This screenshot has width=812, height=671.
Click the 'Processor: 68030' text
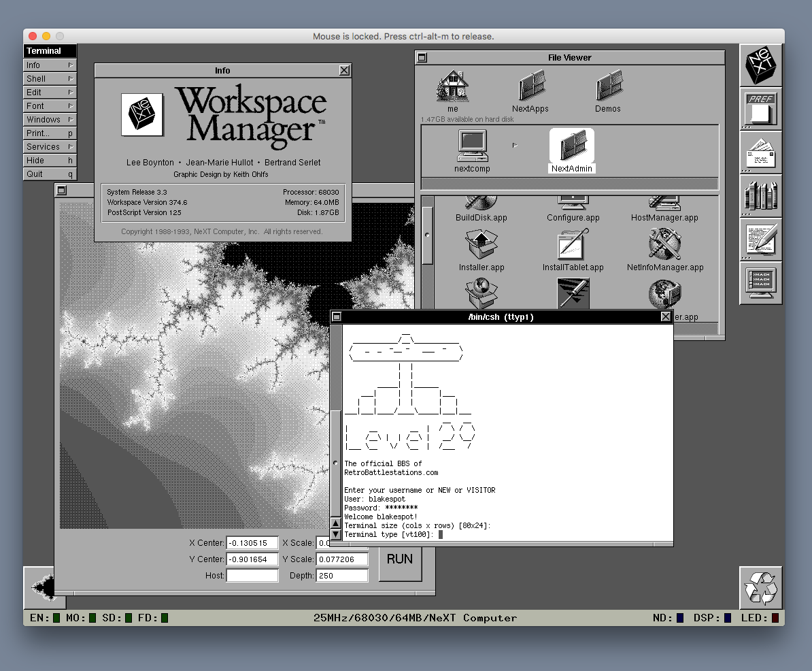click(x=311, y=192)
